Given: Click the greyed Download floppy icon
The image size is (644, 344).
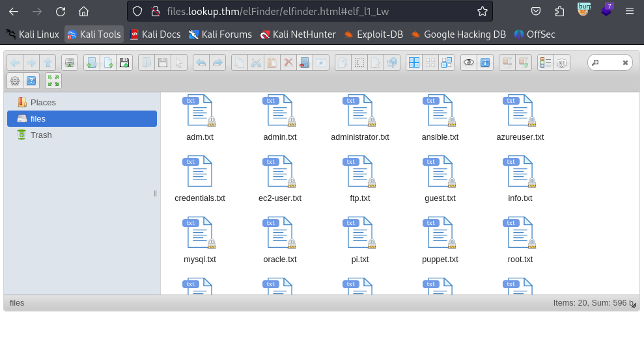Looking at the screenshot, I should pyautogui.click(x=163, y=62).
